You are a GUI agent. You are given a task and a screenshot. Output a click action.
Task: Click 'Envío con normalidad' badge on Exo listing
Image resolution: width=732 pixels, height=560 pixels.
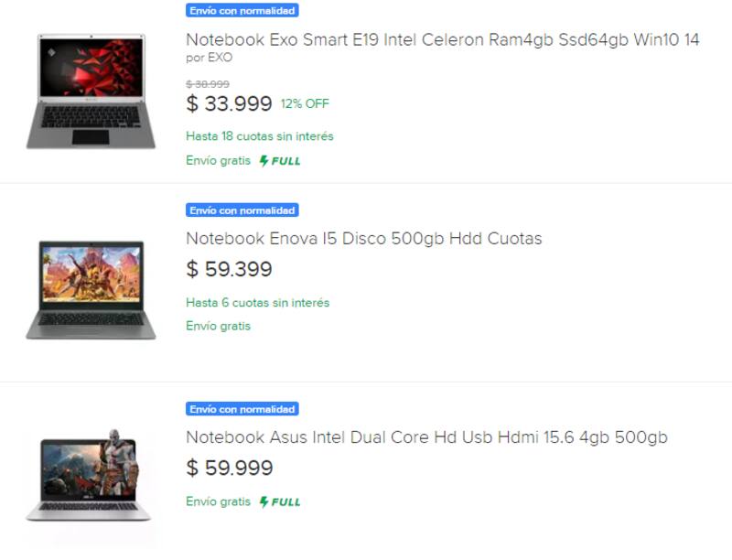point(242,11)
